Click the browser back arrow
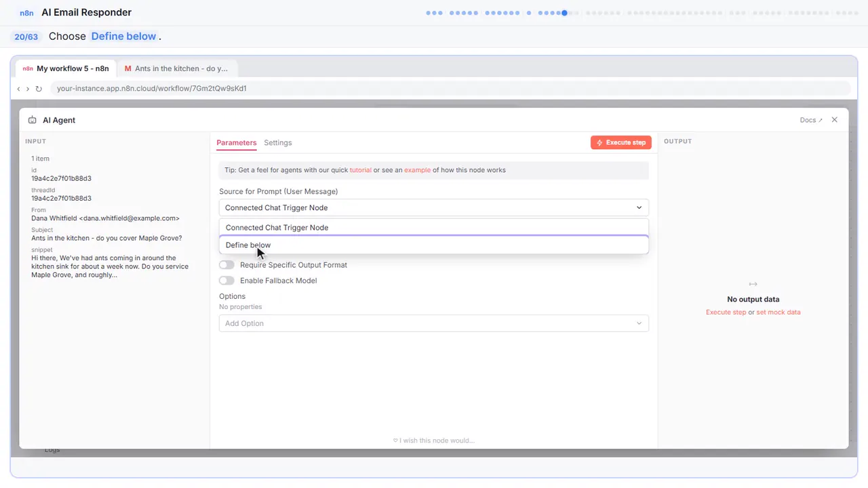 (x=19, y=89)
